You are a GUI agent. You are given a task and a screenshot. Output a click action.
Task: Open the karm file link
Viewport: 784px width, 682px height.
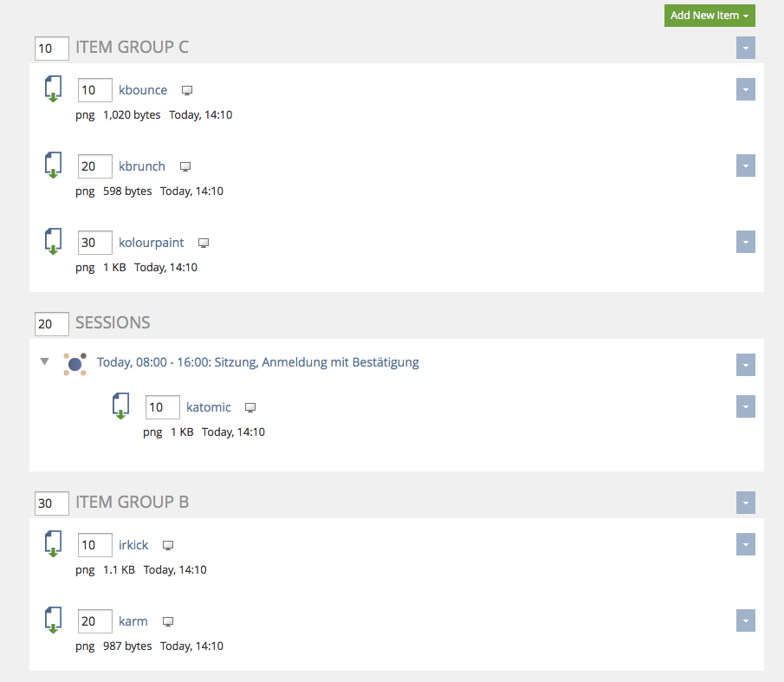(x=133, y=621)
